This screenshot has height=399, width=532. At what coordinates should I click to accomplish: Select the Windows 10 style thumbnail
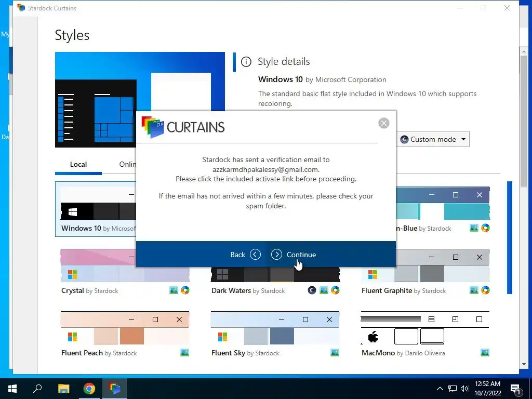(x=96, y=209)
